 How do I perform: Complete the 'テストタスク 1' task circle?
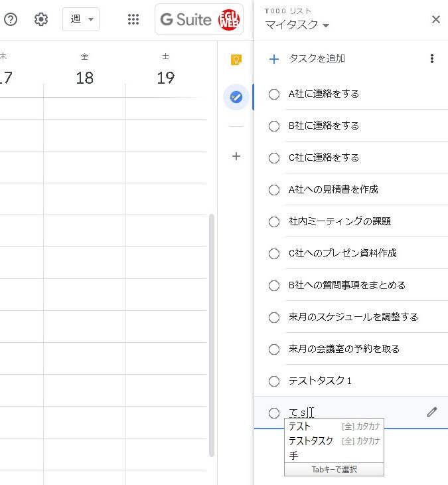coord(274,381)
